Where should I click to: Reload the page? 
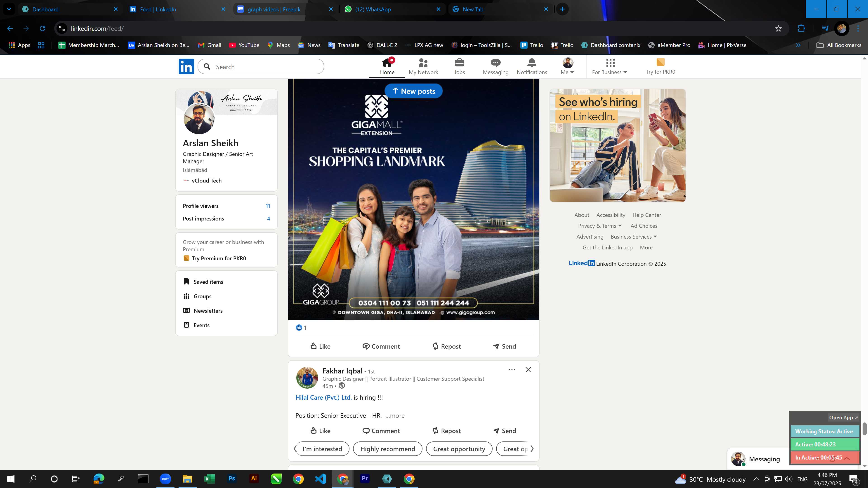(42, 29)
